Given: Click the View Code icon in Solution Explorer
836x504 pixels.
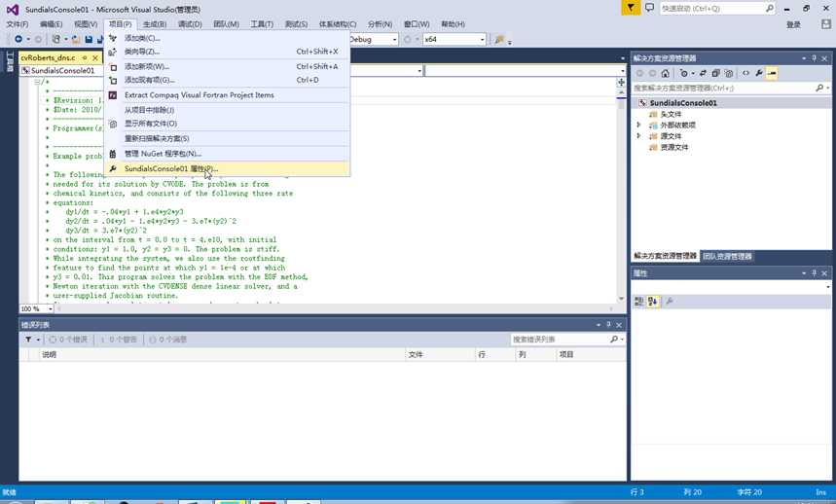Looking at the screenshot, I should (745, 74).
